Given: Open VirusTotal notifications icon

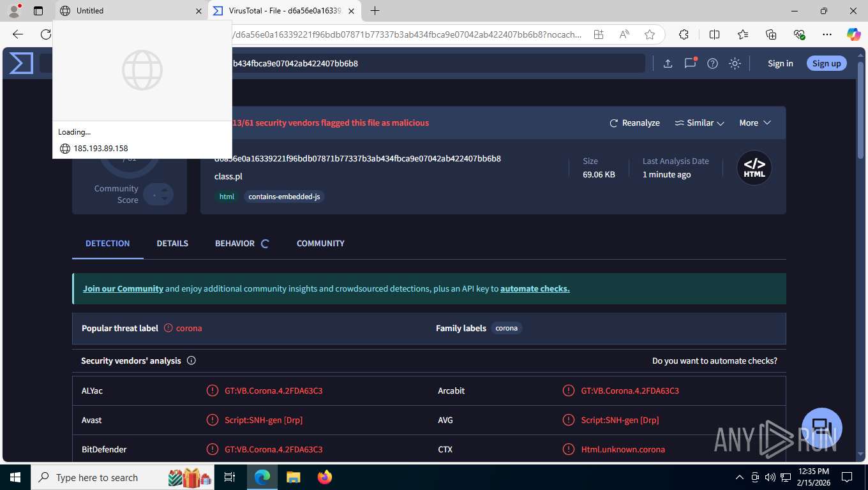Looking at the screenshot, I should 690,63.
